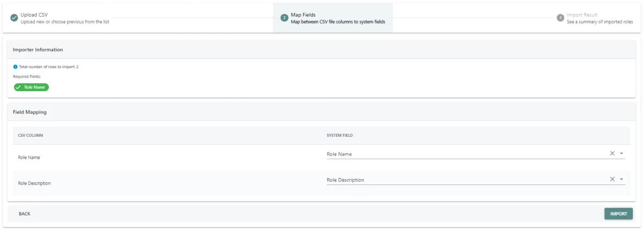Click the step 3 number icon
Viewport: 644px width, 229px height.
pyautogui.click(x=560, y=18)
